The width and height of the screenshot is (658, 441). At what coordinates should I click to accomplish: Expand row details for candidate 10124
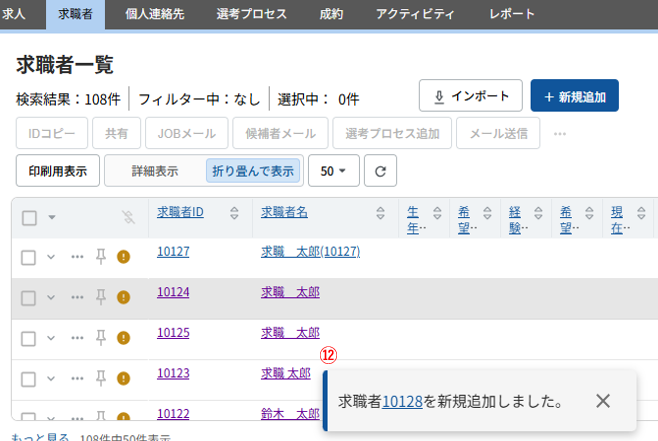click(x=52, y=297)
